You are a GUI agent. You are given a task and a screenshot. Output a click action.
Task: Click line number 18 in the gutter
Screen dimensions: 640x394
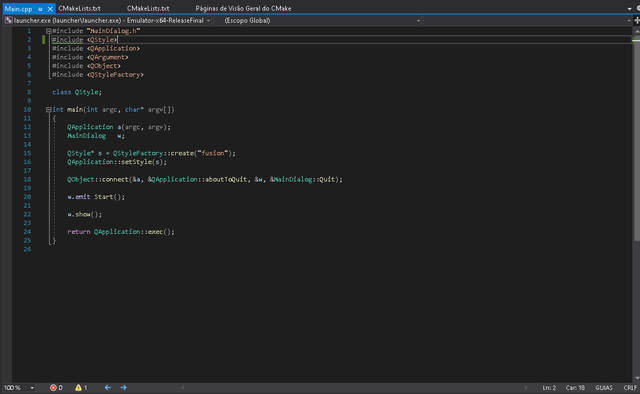coord(27,180)
